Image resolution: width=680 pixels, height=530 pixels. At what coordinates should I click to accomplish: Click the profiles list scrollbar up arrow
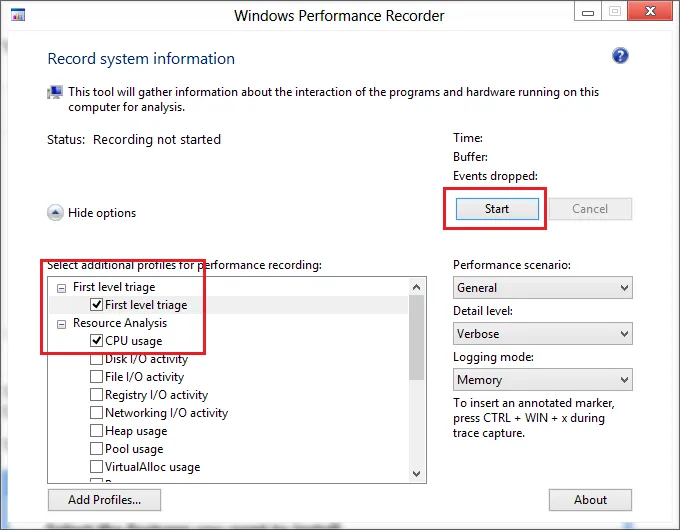pyautogui.click(x=416, y=287)
